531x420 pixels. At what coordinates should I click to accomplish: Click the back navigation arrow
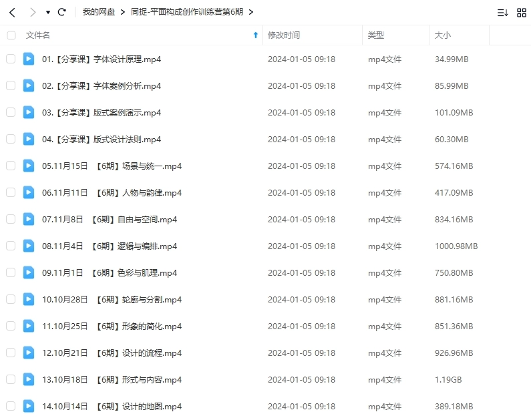(12, 12)
